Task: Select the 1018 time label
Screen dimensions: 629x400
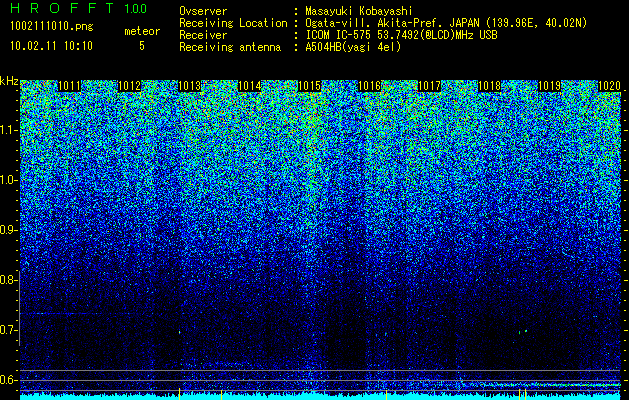Action: click(490, 86)
